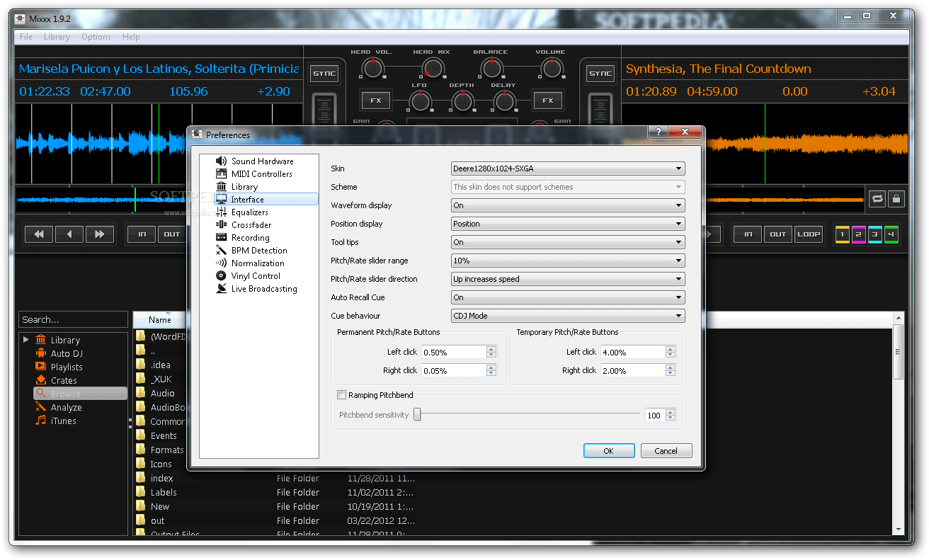
Task: Open the Skin dropdown
Action: [x=568, y=168]
